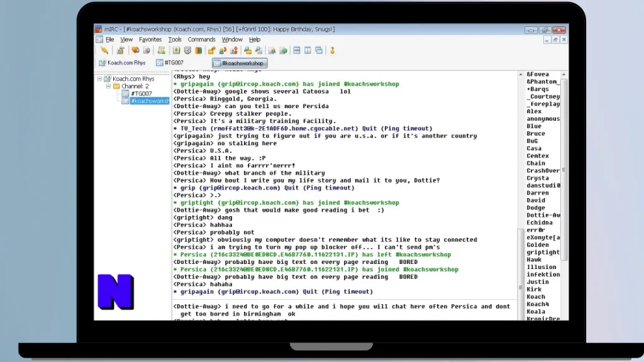This screenshot has width=644, height=362.
Task: Collapse the Channel: 2 folder node
Action: point(108,86)
